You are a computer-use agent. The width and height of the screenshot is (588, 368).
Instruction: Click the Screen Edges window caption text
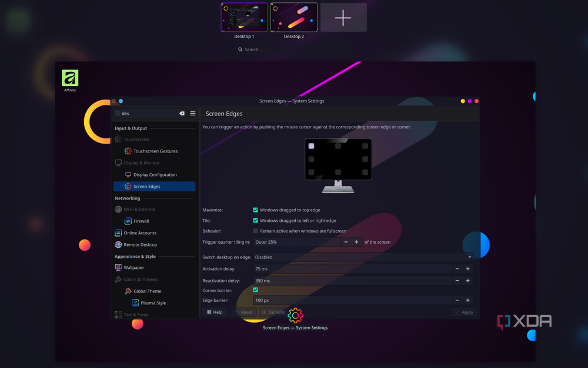click(292, 101)
